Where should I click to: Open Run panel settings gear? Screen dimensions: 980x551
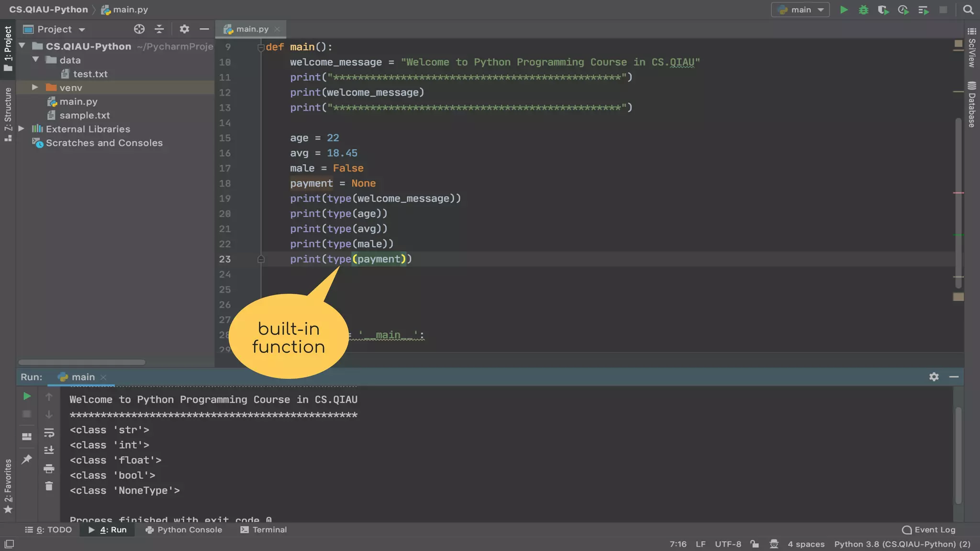(x=934, y=377)
